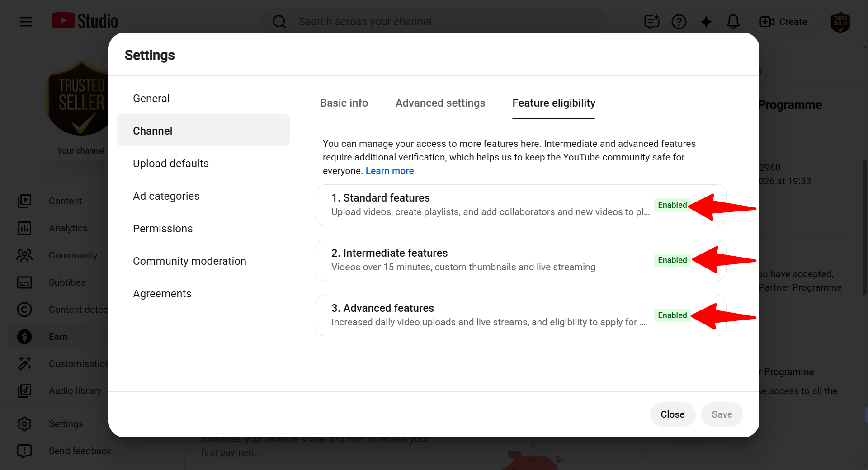This screenshot has height=470, width=868.
Task: Open the account avatar menu
Action: pos(840,22)
